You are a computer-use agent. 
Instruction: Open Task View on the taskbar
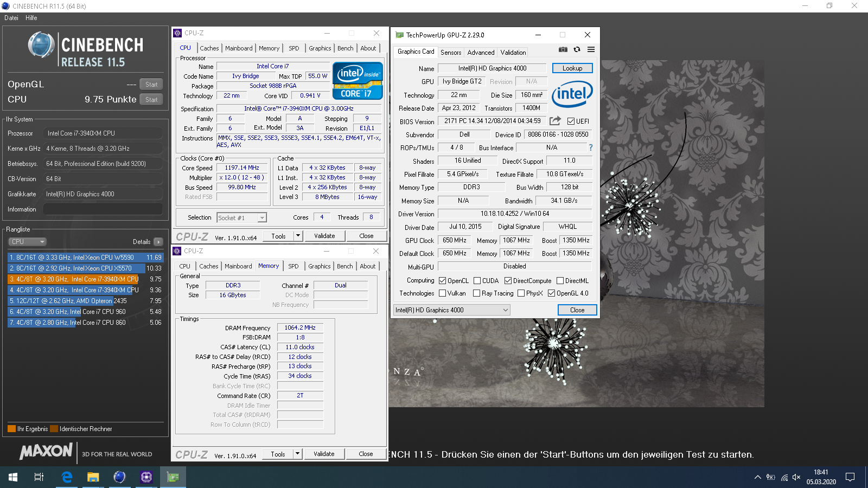[39, 477]
